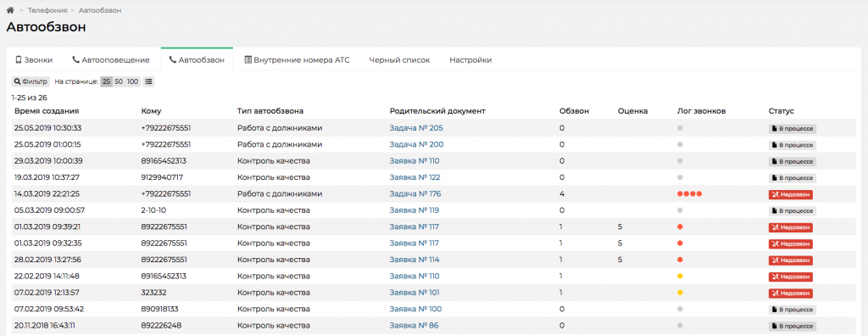Click the red call log dot for Заявка № 114
Screen dimensions: 868x336
[x=680, y=260]
